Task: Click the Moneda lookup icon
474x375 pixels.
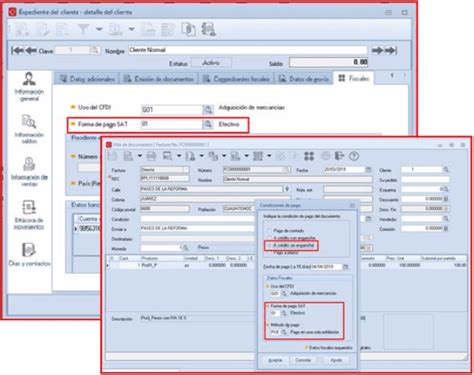Action: 185,248
